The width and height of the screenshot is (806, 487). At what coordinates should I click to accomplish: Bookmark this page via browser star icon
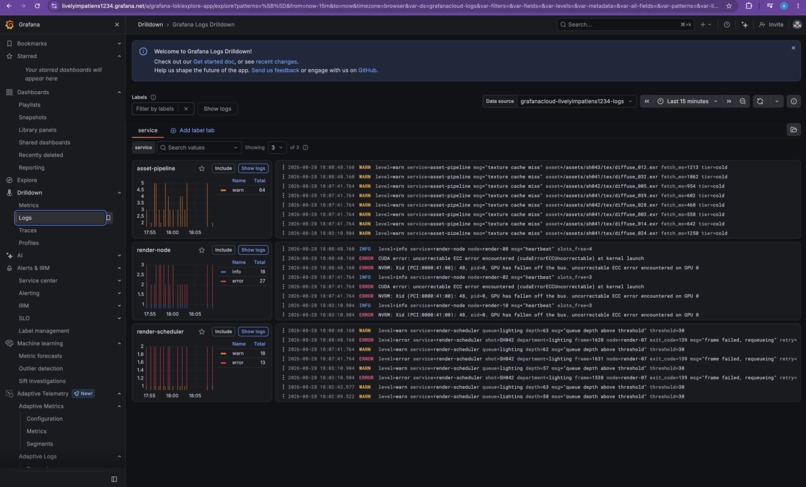[x=729, y=6]
